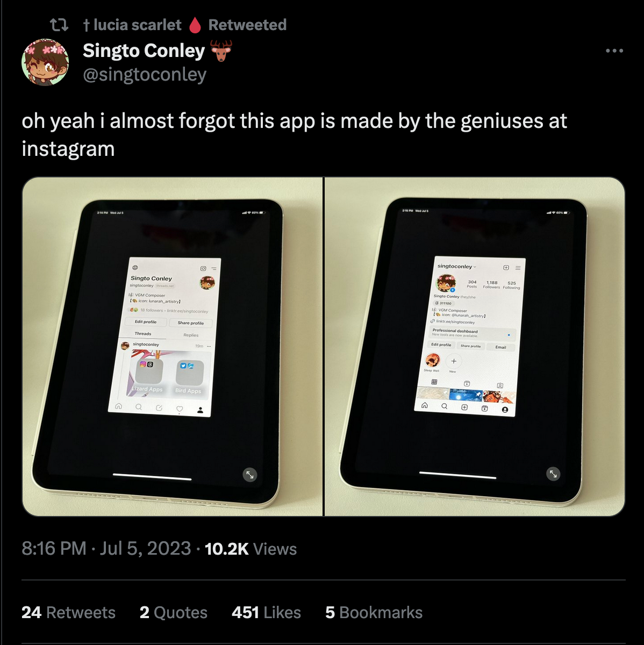Viewport: 644px width, 645px height.
Task: Select the Replies tab in left iPad photo
Action: pos(191,335)
